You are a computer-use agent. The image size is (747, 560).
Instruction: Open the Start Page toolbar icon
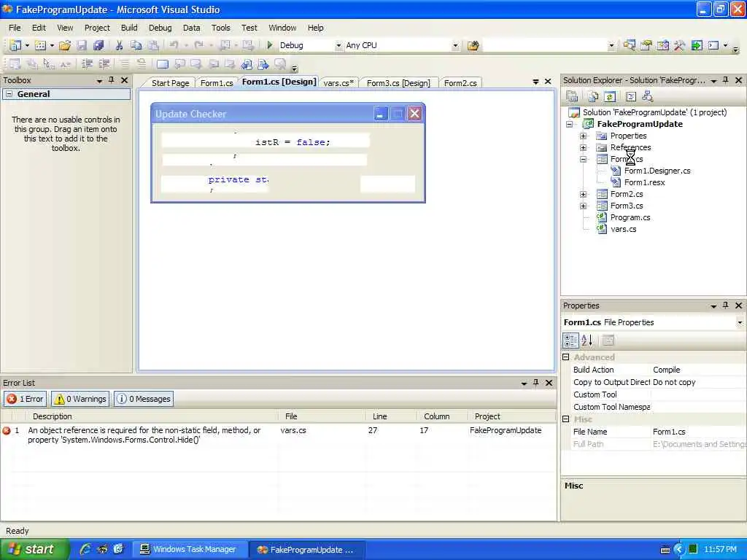click(697, 46)
